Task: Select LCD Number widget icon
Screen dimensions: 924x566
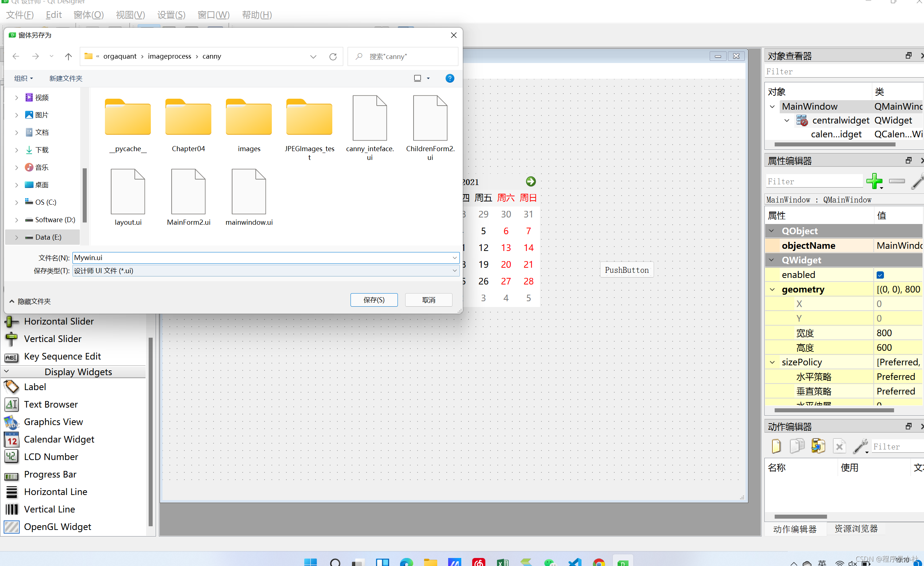Action: point(11,456)
